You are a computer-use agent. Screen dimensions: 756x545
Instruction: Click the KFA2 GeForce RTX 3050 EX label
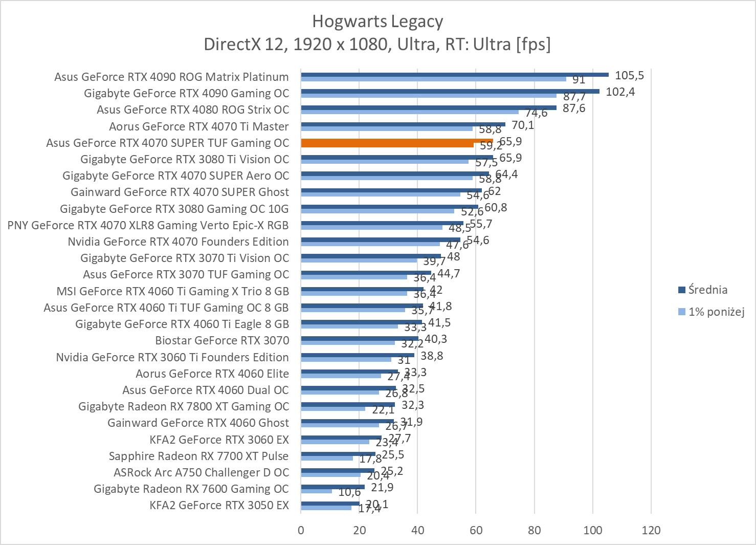coord(219,505)
